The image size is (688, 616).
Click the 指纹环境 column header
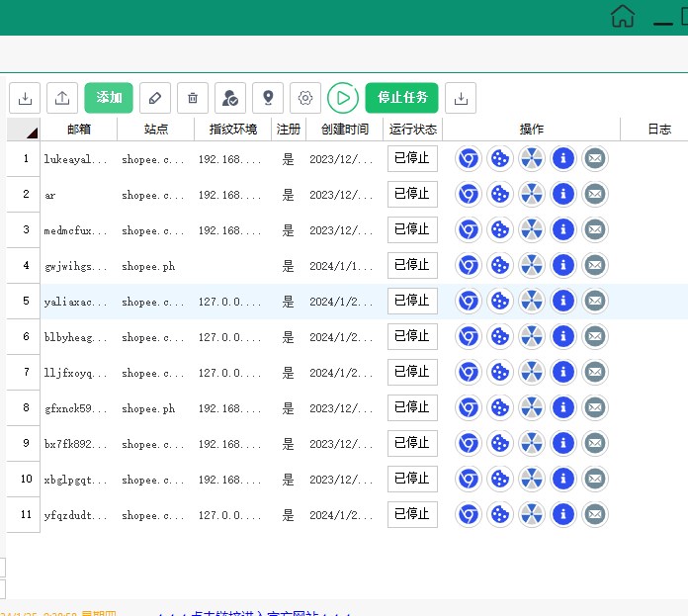(233, 130)
